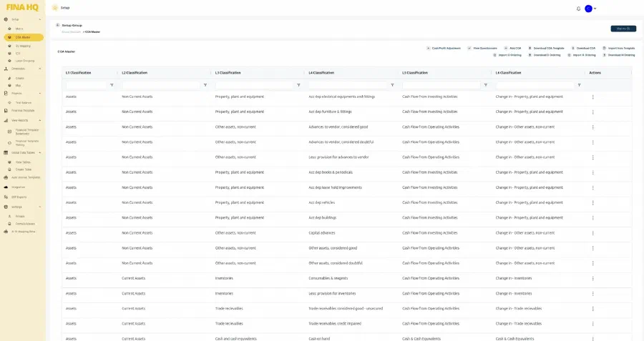Click L4 Classification filter input
This screenshot has height=341, width=644.
tap(348, 85)
